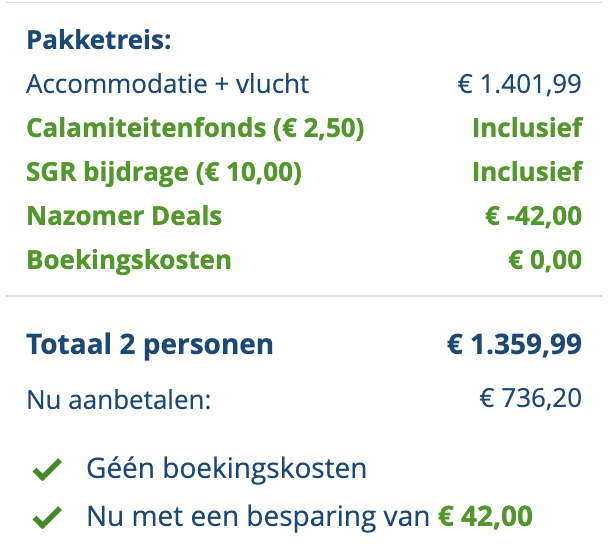Open the Calamiteitenfonds (€ 2,50) line

pos(195,128)
